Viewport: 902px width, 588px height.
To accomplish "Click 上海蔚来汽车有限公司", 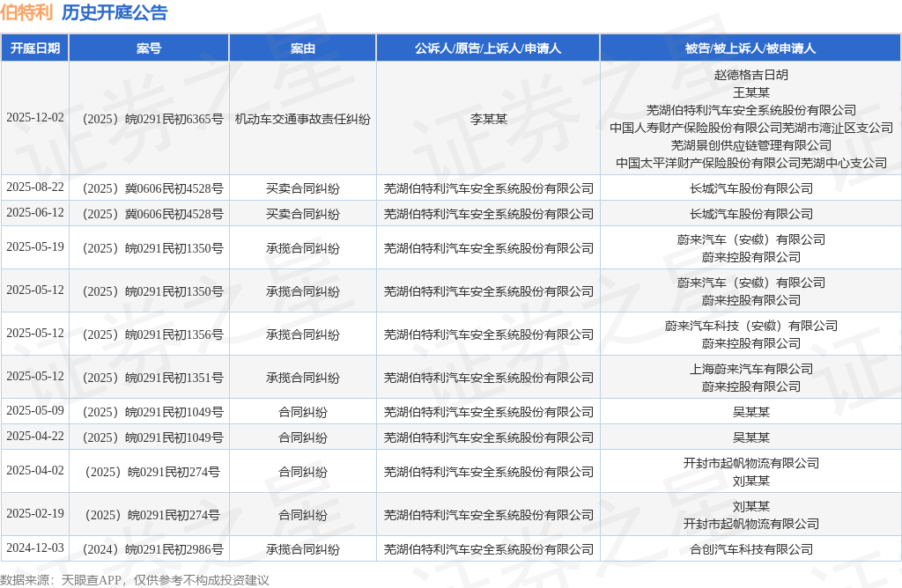I will 750,369.
